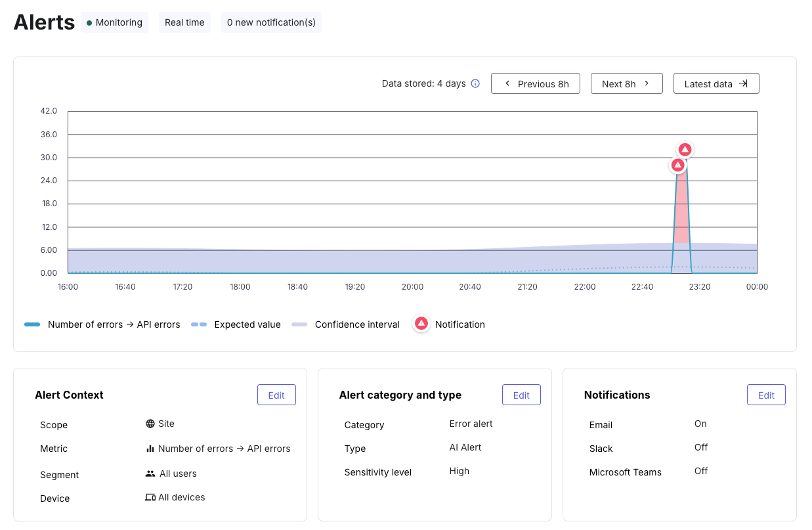Click the Segment label

pyautogui.click(x=59, y=475)
